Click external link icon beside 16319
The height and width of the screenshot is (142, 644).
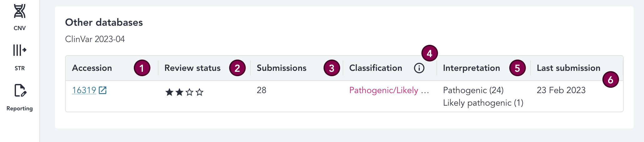point(103,90)
